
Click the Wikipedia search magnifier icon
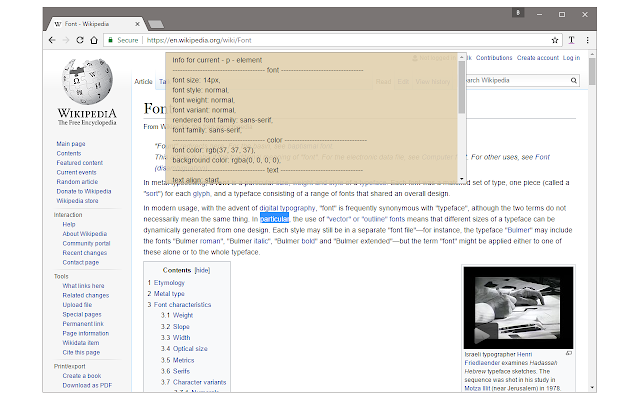(x=573, y=80)
